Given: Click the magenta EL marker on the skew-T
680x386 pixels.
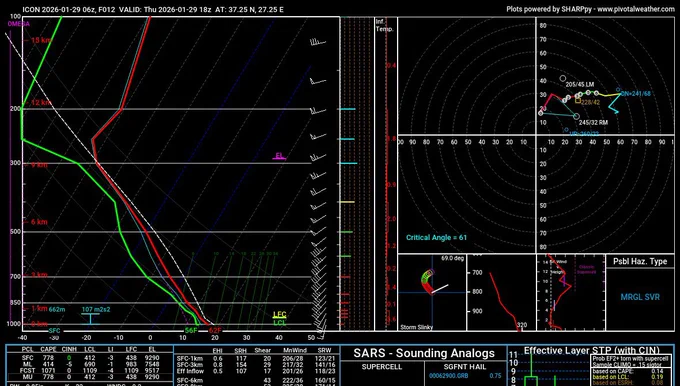Looking at the screenshot, I should tap(279, 156).
